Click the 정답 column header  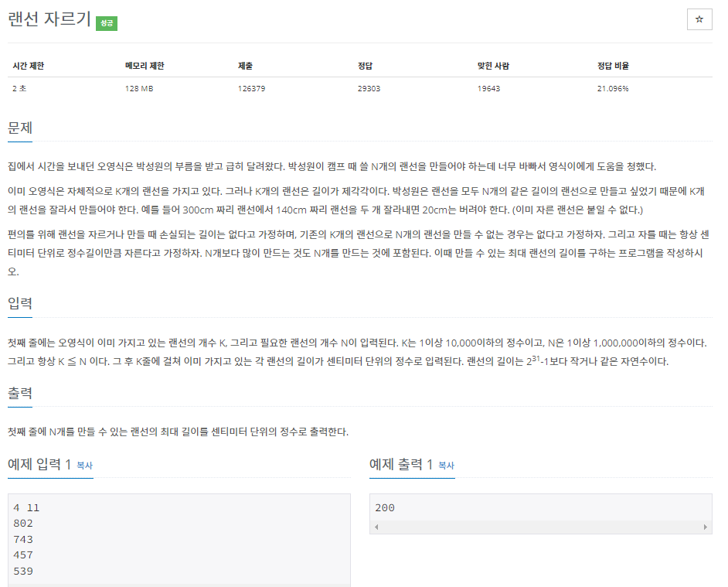(x=365, y=66)
